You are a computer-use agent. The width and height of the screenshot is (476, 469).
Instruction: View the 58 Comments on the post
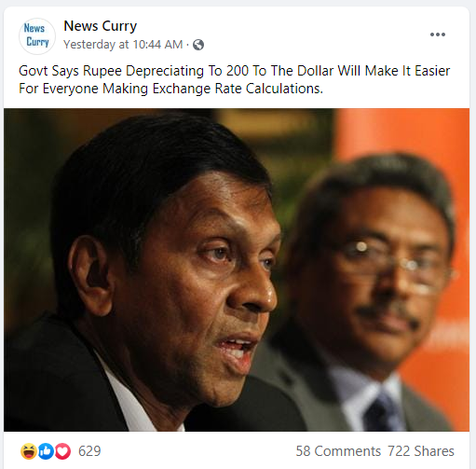click(x=338, y=451)
